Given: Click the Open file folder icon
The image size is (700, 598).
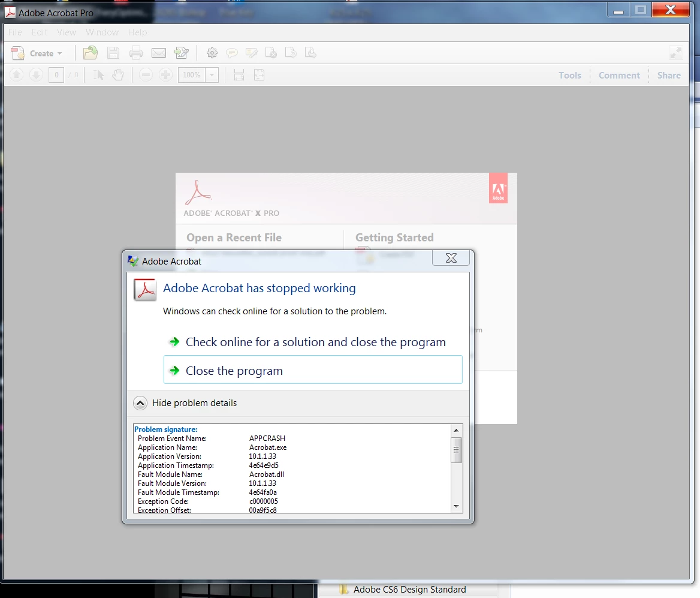Looking at the screenshot, I should [90, 53].
